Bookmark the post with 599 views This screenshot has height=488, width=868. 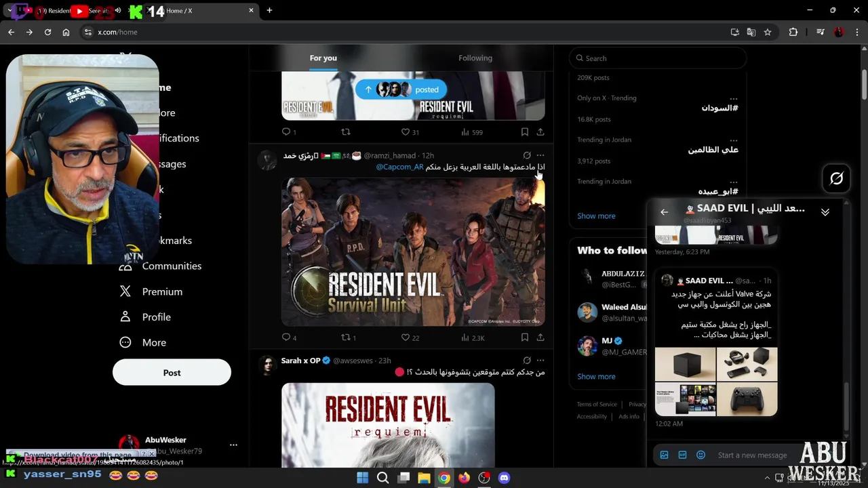[x=525, y=132]
